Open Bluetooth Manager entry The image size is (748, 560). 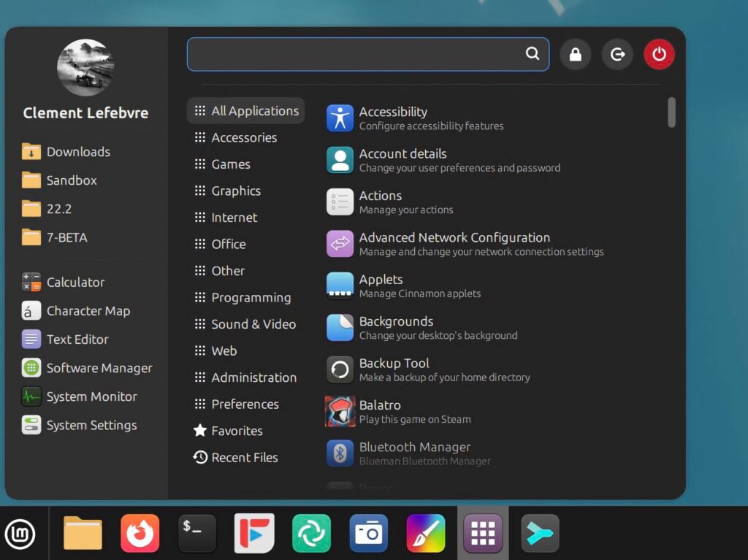[414, 453]
